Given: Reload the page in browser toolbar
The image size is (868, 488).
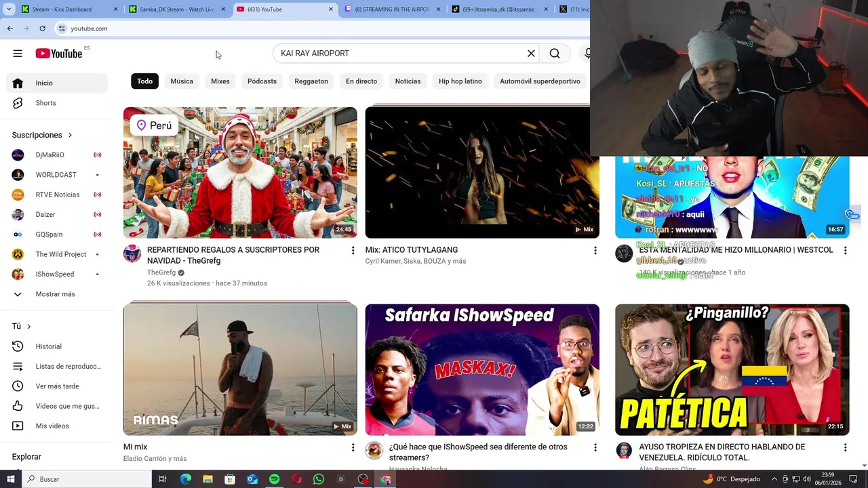Looking at the screenshot, I should 42,28.
